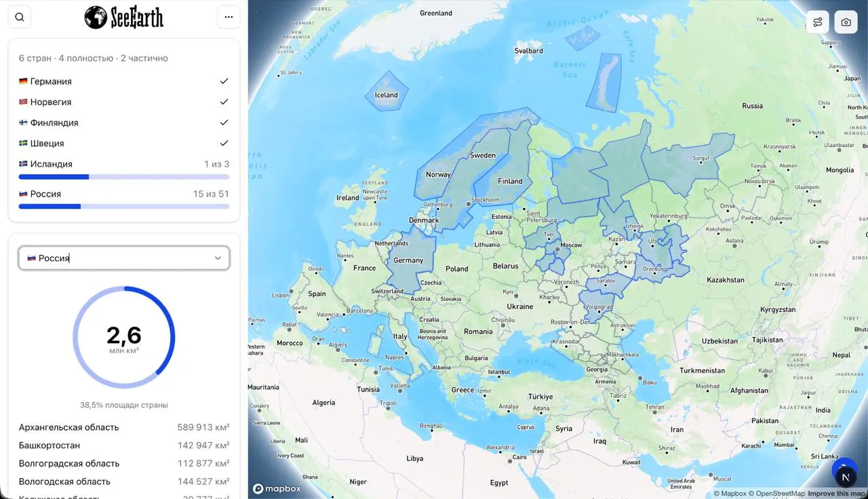Screen dimensions: 868x499
Task: Click the Türkiye label on the map
Action: pyautogui.click(x=540, y=397)
